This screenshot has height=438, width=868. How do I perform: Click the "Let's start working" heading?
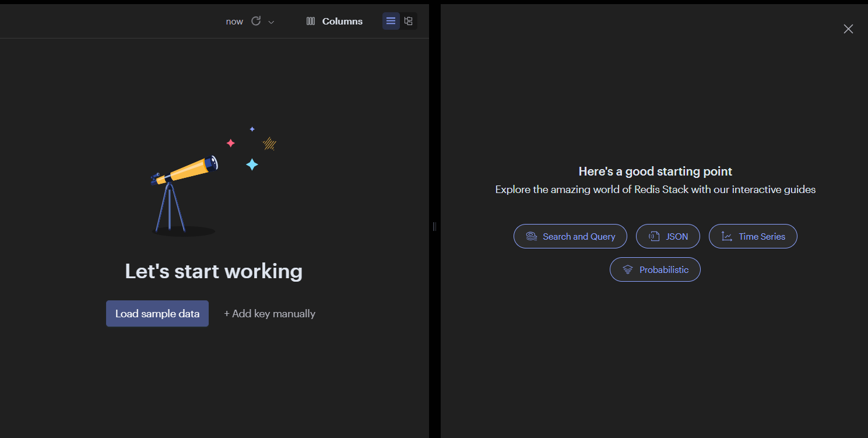tap(214, 271)
